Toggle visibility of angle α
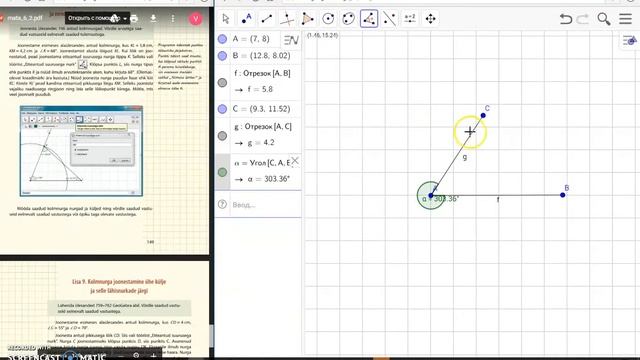The width and height of the screenshot is (640, 360). (x=222, y=172)
